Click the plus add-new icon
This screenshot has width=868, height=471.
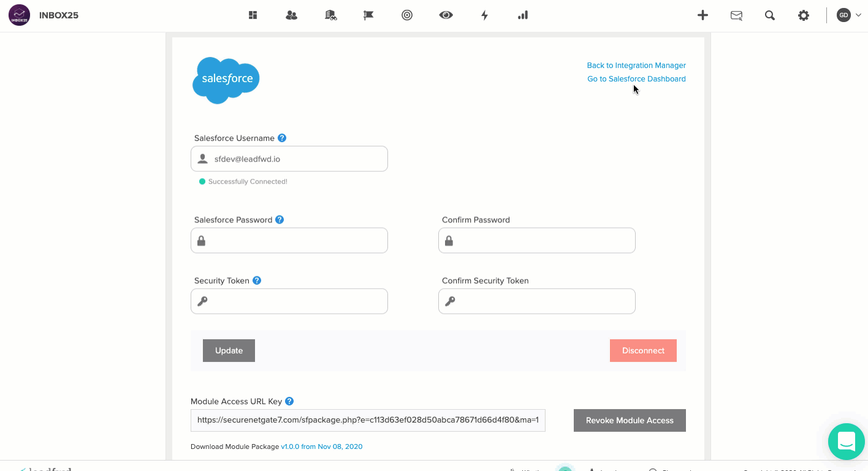pyautogui.click(x=702, y=15)
